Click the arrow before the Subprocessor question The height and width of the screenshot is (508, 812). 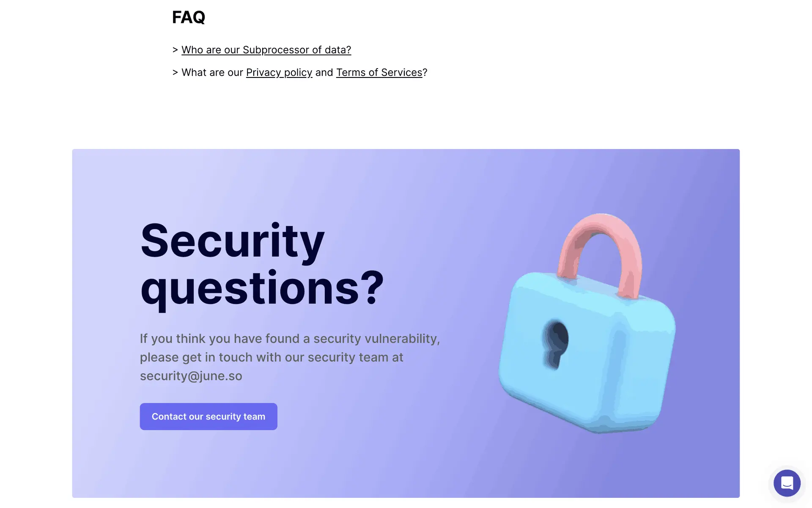[x=175, y=50]
